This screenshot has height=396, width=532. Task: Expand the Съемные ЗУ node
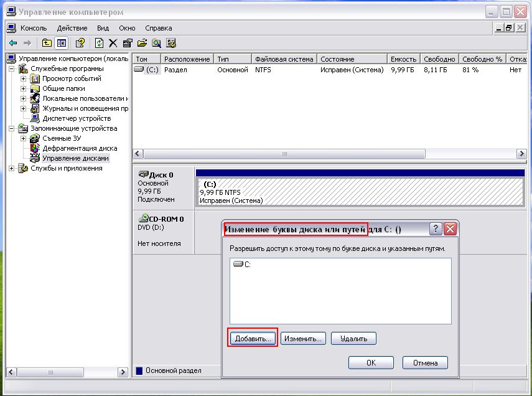pos(24,138)
